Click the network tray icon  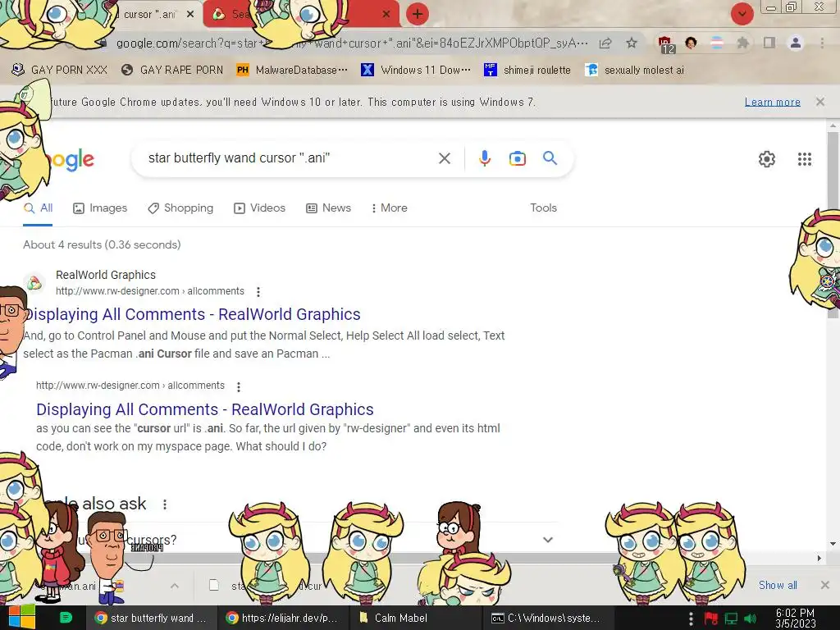pos(731,619)
